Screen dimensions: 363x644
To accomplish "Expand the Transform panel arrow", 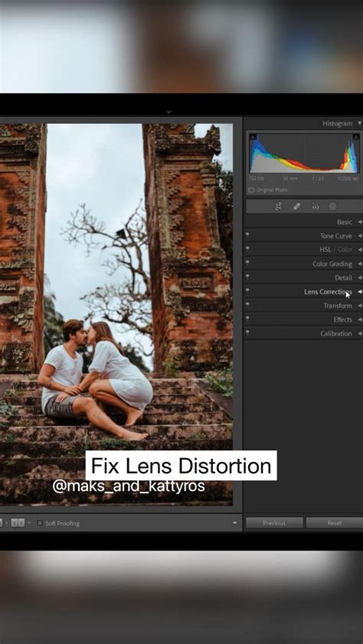I will 360,306.
